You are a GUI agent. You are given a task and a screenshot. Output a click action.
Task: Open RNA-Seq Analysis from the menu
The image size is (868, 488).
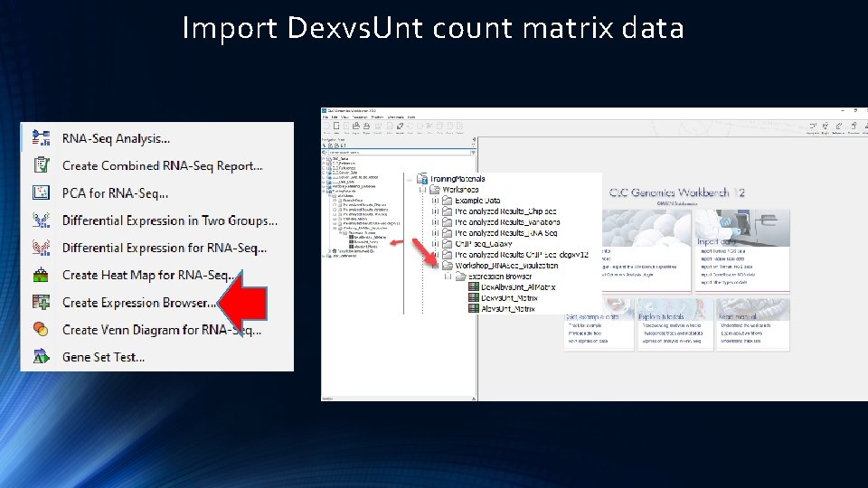[x=117, y=138]
